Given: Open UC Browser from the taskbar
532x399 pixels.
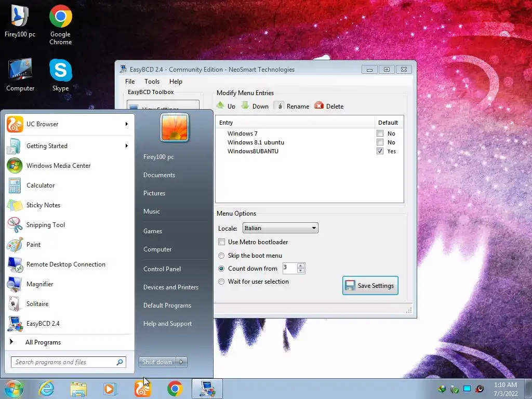Looking at the screenshot, I should tap(142, 389).
